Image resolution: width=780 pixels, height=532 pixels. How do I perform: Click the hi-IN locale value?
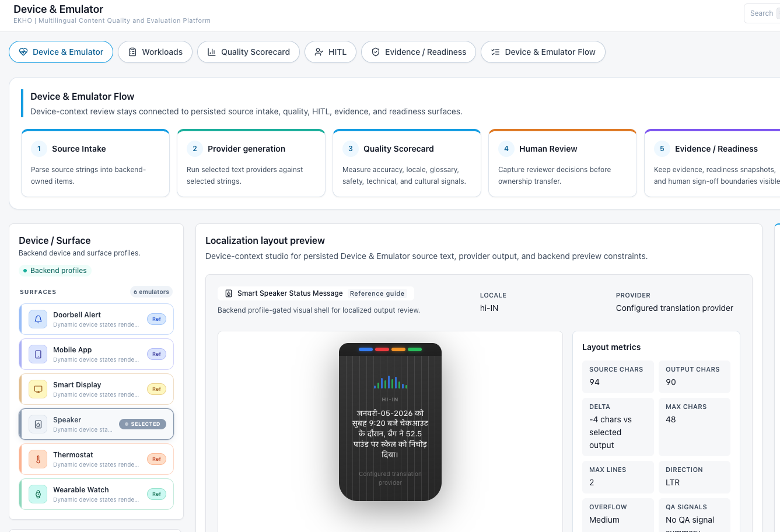(489, 308)
